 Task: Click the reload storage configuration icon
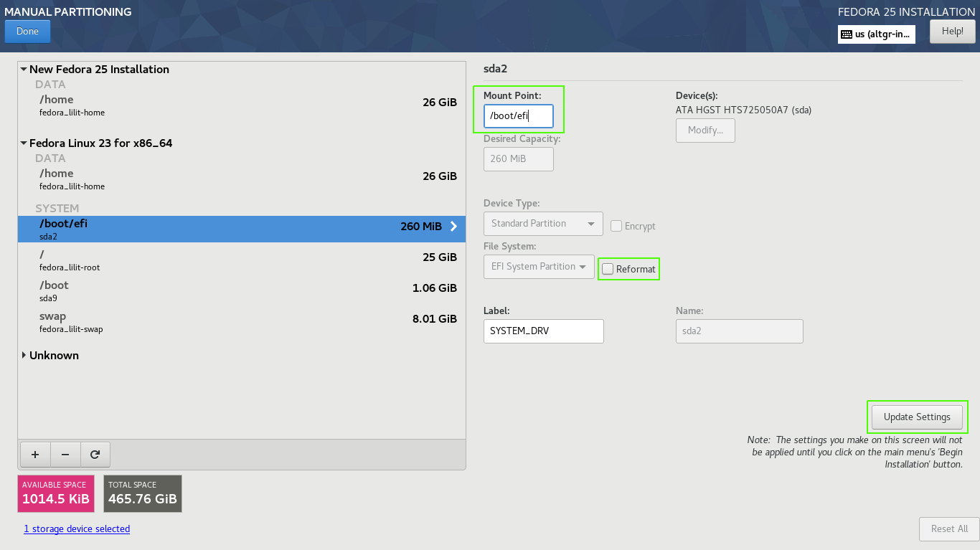95,455
